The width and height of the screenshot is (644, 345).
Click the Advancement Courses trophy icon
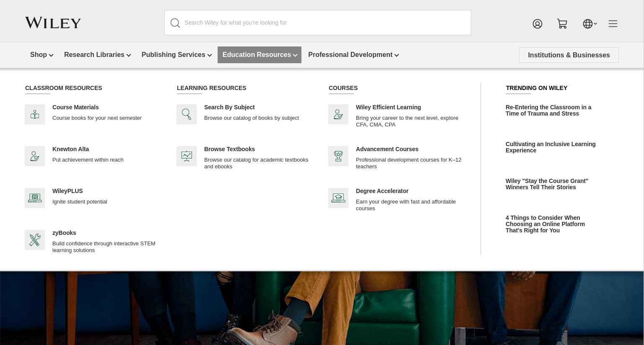point(338,156)
